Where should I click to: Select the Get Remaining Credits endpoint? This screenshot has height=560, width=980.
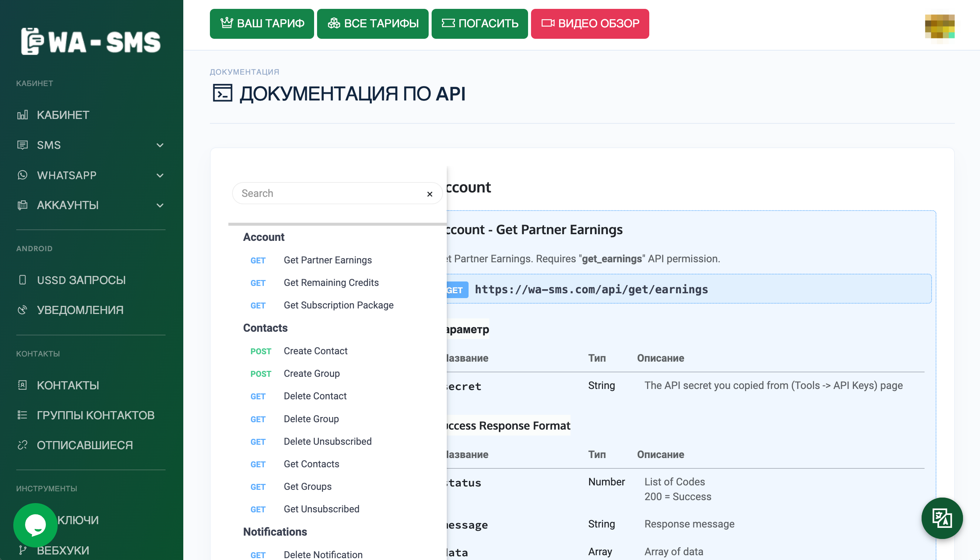click(x=331, y=283)
